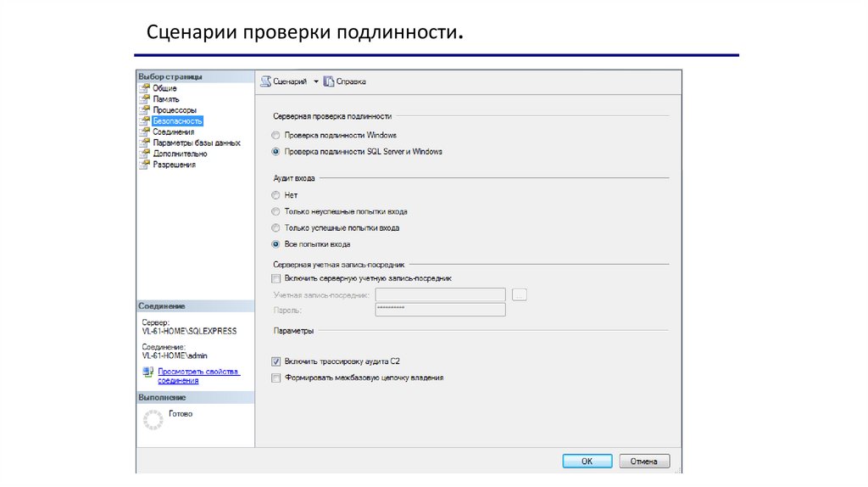Image resolution: width=868 pixels, height=487 pixels.
Task: Uncheck Включить трассировку аудита C2
Action: point(275,361)
